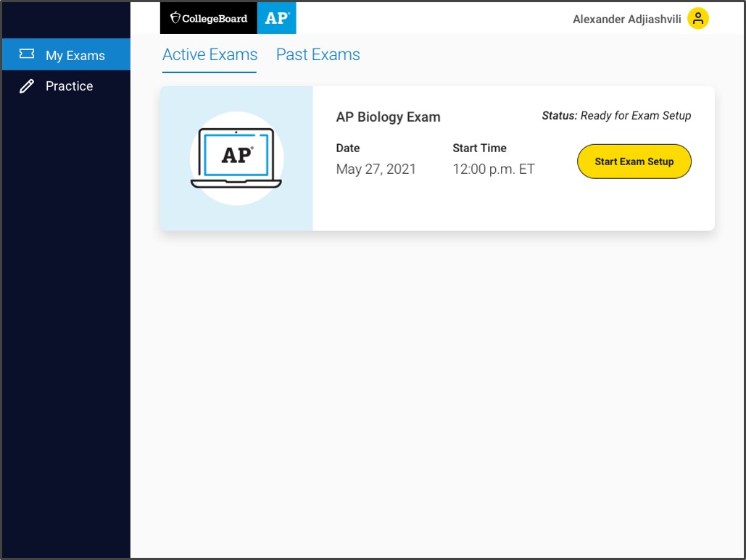Image resolution: width=746 pixels, height=560 pixels.
Task: Select the pencil icon next to Practice
Action: 27,85
